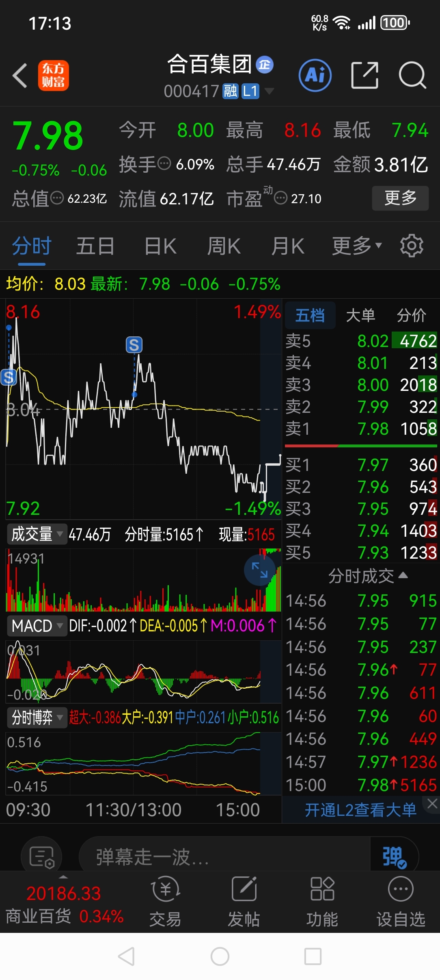Switch to the 五日 tab

tap(95, 246)
